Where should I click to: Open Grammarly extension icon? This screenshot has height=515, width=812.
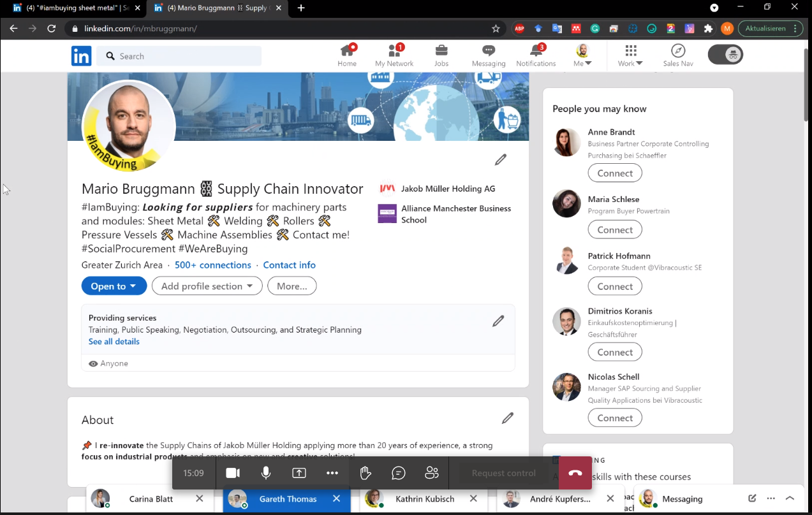pyautogui.click(x=595, y=29)
